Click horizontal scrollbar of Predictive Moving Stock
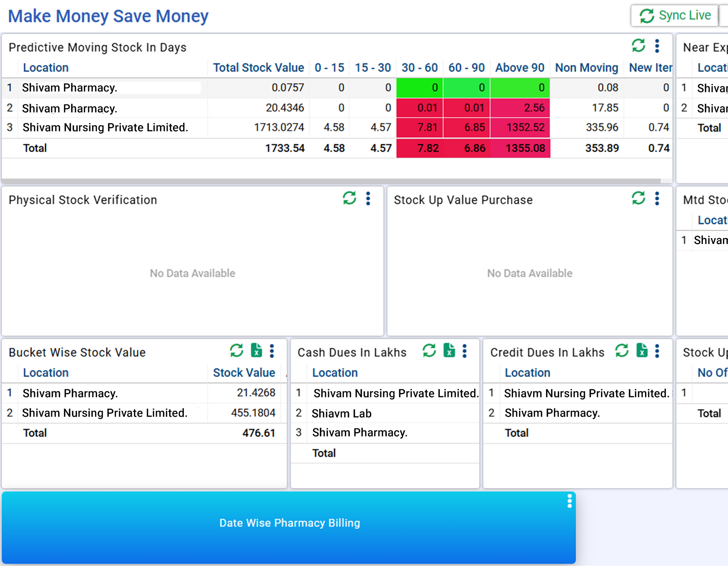728x571 pixels. click(x=331, y=181)
